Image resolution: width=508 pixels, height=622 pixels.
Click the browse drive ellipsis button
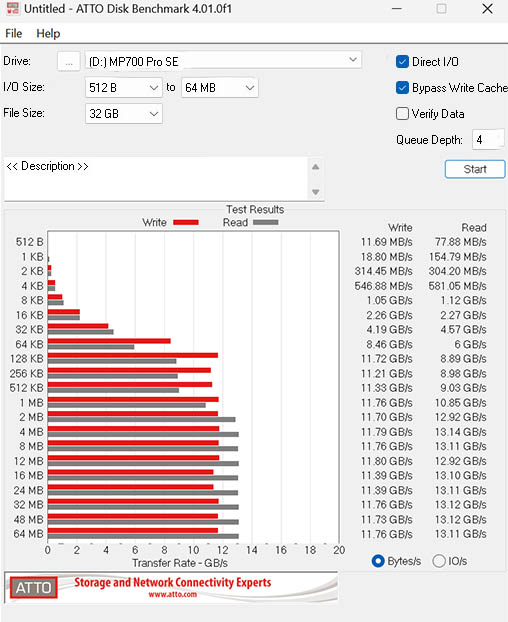tap(69, 61)
